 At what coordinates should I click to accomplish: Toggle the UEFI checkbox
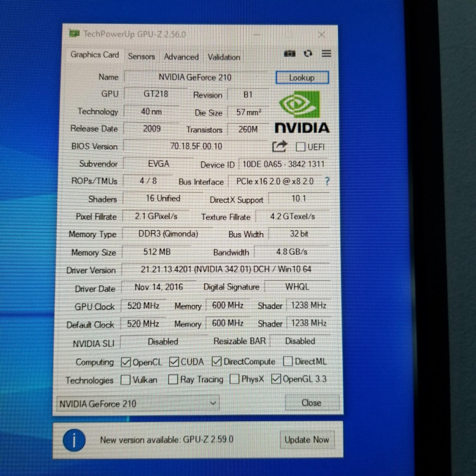[300, 147]
